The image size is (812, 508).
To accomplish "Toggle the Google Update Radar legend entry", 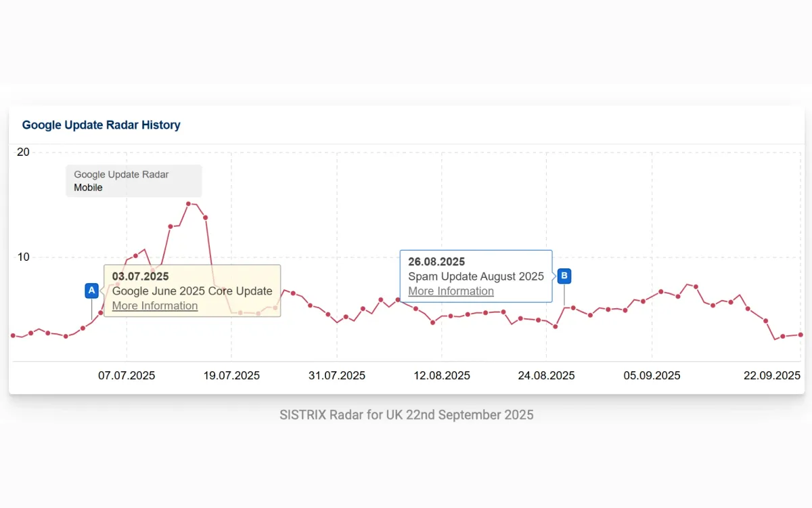I will pos(121,174).
